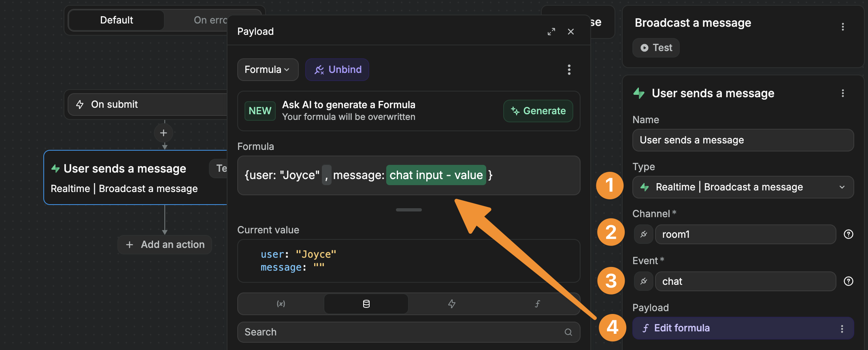Click the Formula dropdown chevron
868x350 pixels.
click(x=287, y=70)
